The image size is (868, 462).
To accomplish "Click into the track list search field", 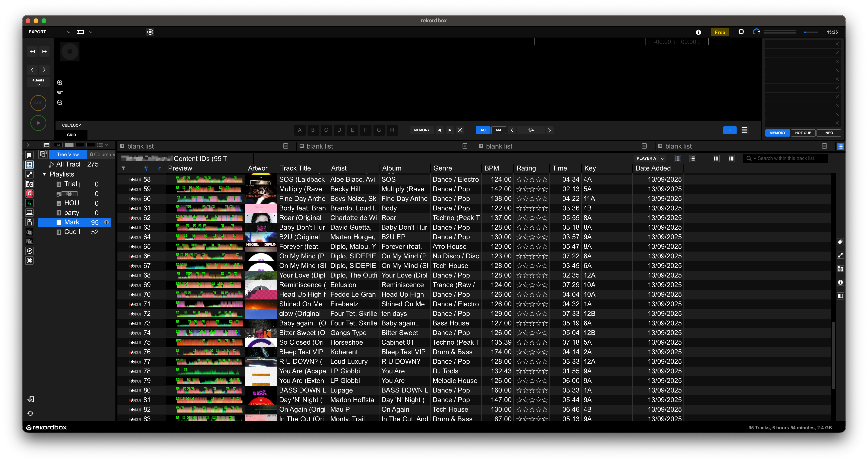I will pos(789,158).
